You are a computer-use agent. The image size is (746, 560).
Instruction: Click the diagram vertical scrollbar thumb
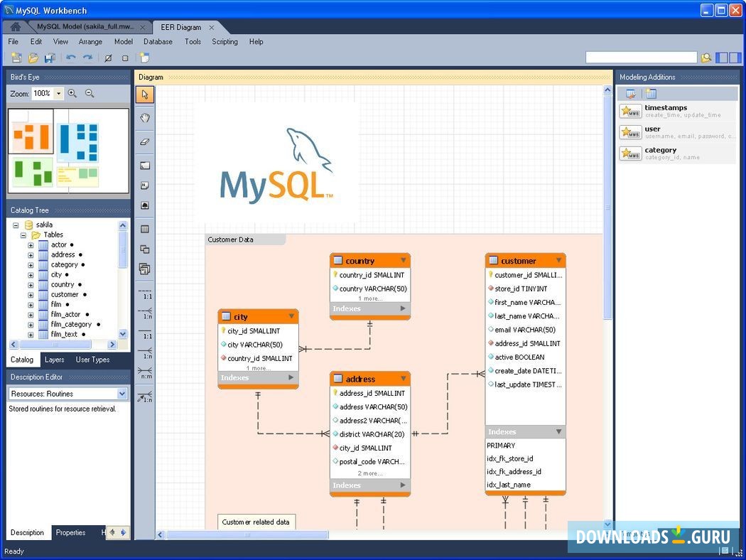pyautogui.click(x=607, y=207)
